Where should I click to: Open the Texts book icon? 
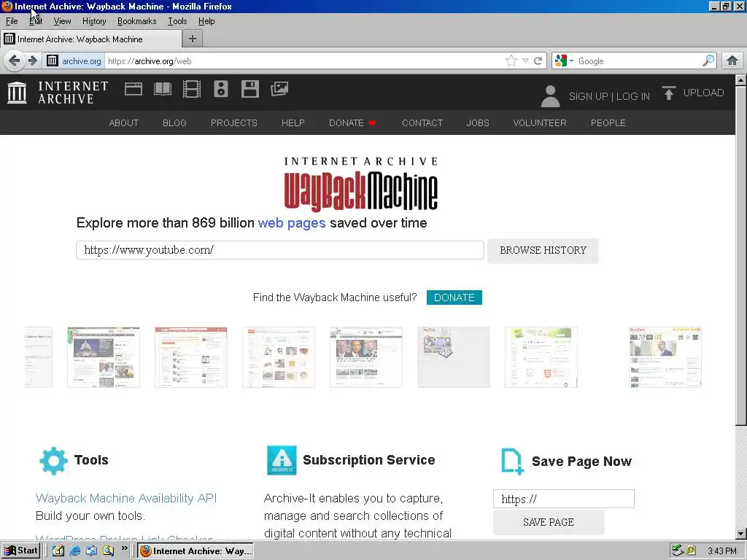163,89
